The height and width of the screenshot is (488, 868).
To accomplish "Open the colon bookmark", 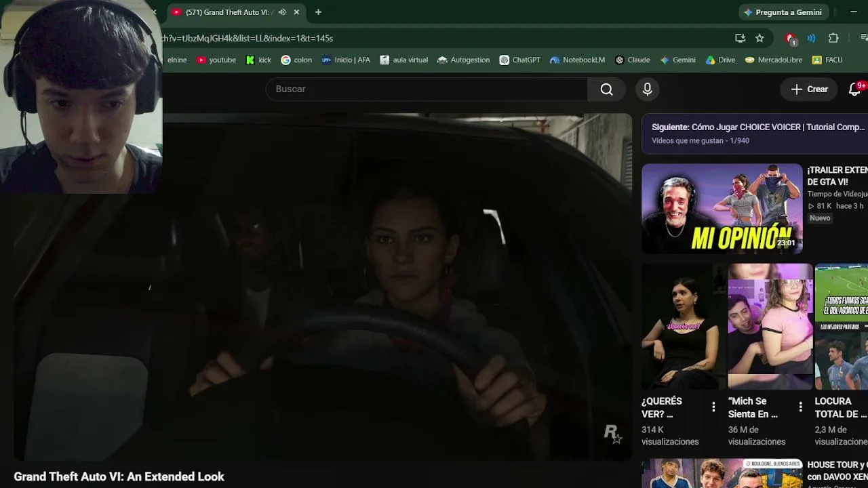I will (x=296, y=60).
